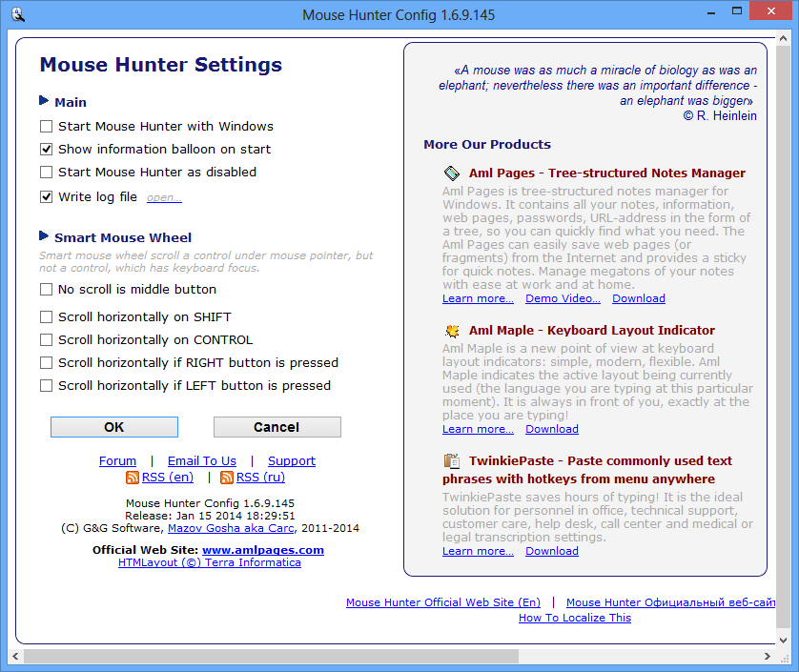Click vertical scrollbar up arrow
Screen dimensions: 799x672
[x=783, y=39]
